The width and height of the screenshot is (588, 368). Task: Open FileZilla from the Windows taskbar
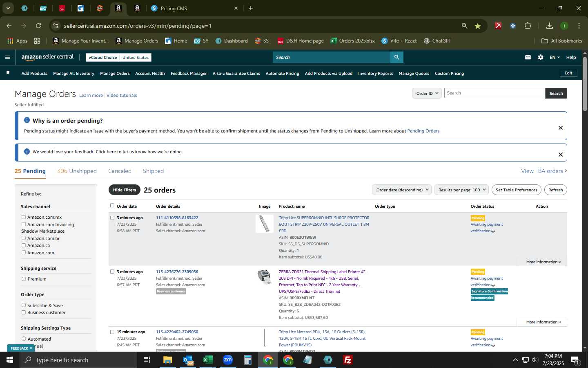click(x=348, y=360)
